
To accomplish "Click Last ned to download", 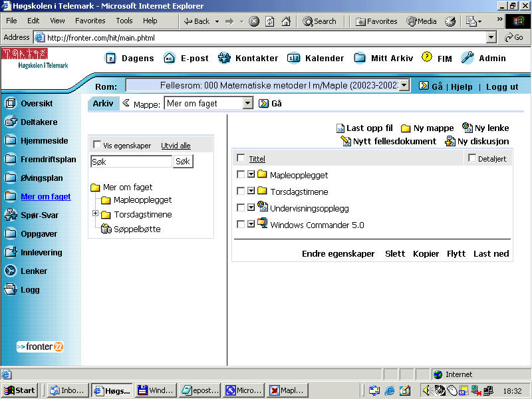I will point(491,254).
